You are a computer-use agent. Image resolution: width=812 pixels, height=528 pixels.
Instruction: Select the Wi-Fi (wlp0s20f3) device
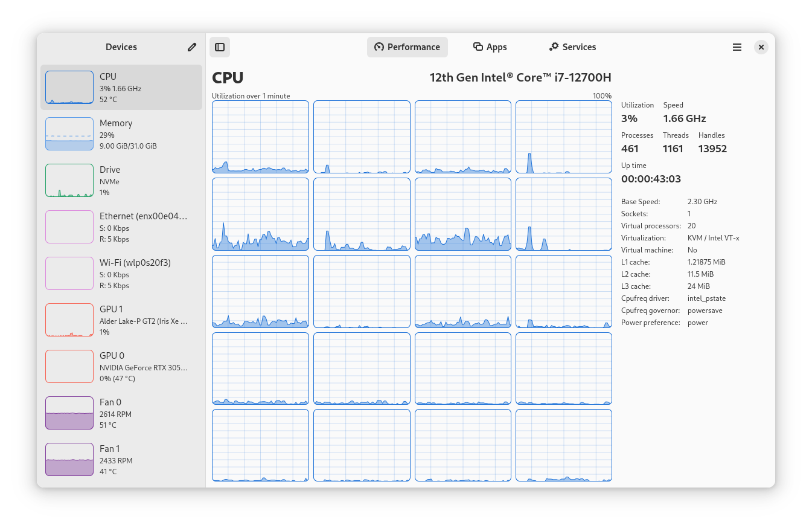point(121,273)
